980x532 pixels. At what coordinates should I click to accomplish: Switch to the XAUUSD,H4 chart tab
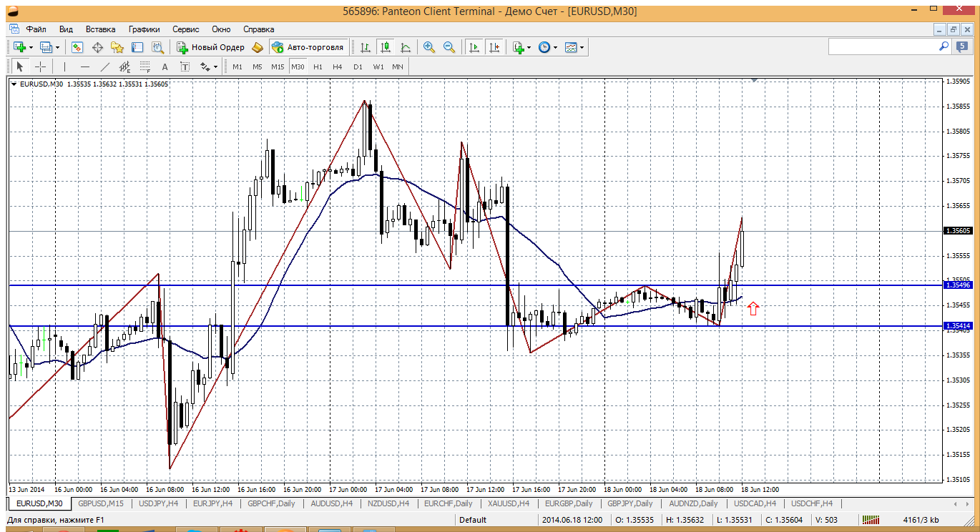tap(509, 503)
